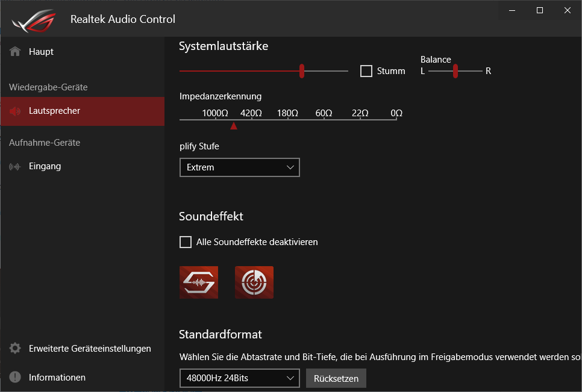582x392 pixels.
Task: Click the 1000Ω impedance label
Action: coord(215,113)
